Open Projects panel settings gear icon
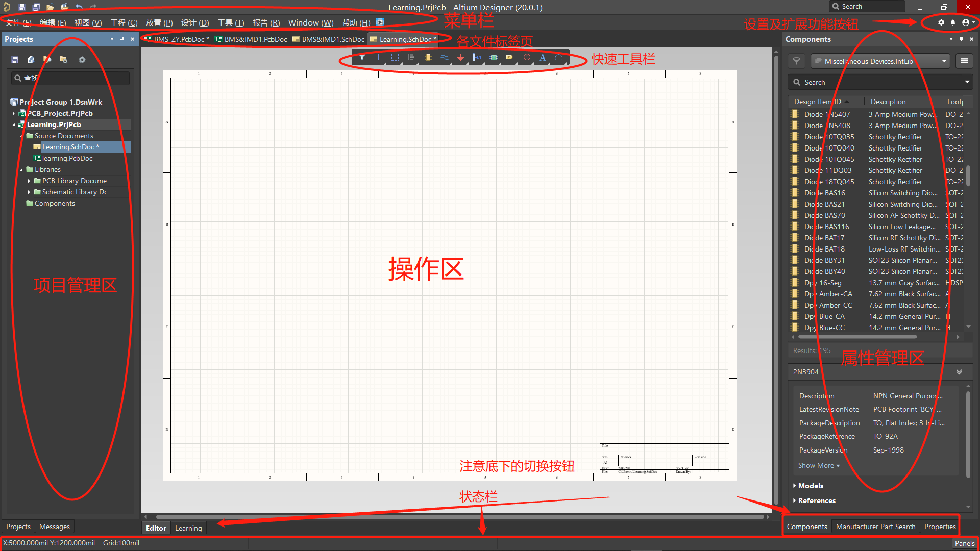Image resolution: width=980 pixels, height=551 pixels. coord(82,60)
